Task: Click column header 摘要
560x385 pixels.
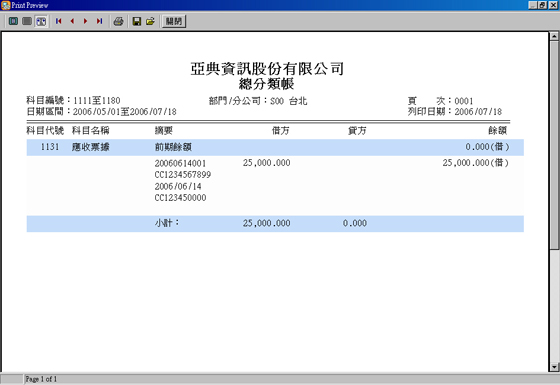Action: [164, 130]
